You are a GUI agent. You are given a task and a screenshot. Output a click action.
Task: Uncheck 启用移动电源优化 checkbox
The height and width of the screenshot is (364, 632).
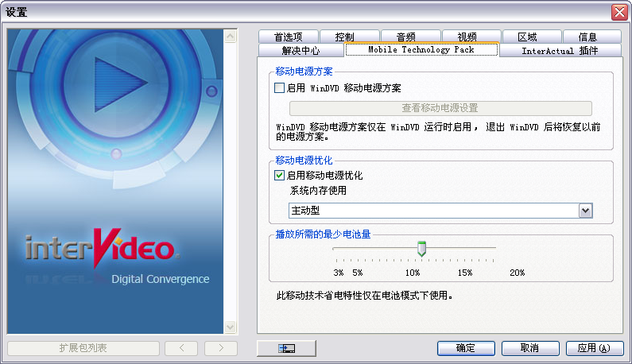(279, 175)
